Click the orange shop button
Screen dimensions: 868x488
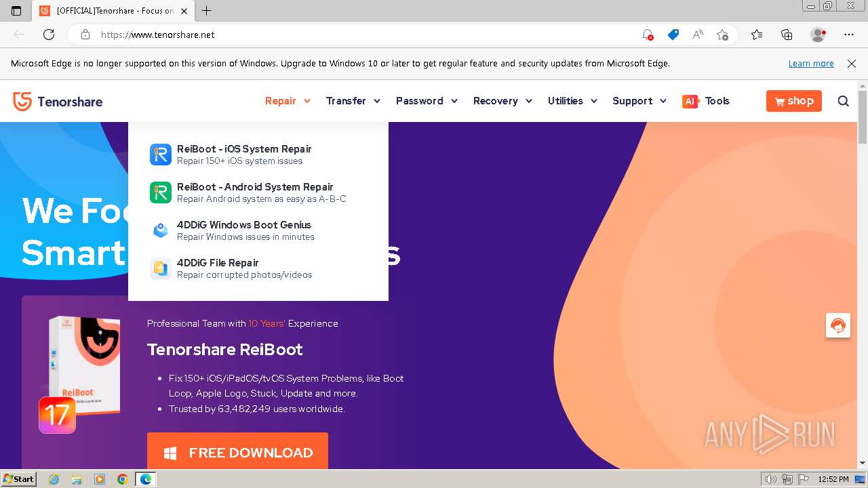pyautogui.click(x=794, y=101)
